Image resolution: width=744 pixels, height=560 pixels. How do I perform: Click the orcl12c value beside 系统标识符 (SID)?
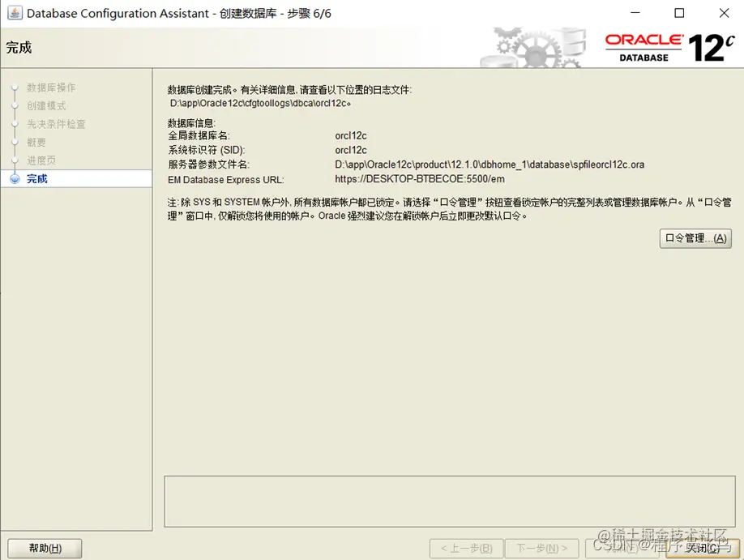click(x=351, y=150)
